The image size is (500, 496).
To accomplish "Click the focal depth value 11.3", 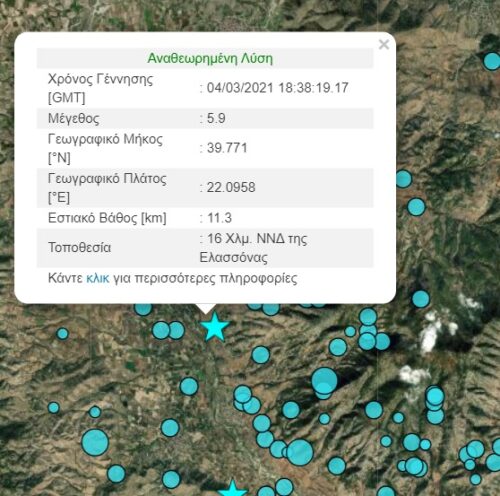I will 219,218.
